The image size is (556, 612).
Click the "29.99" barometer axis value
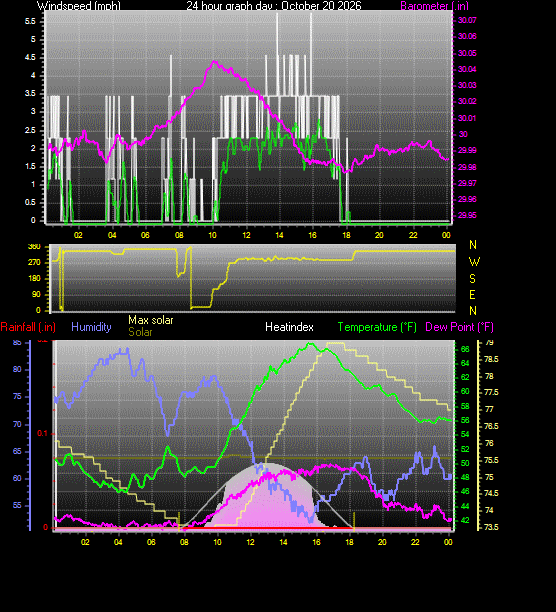[x=467, y=151]
